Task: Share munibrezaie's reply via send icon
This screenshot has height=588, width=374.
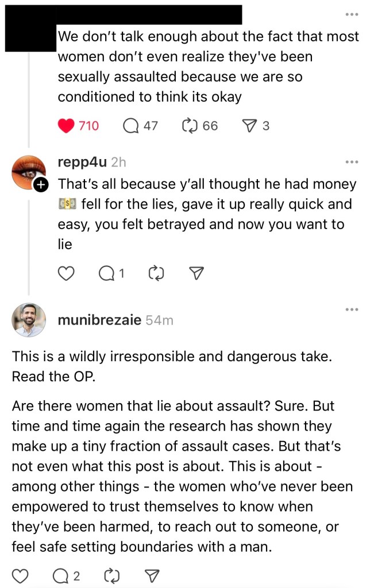Action: pyautogui.click(x=152, y=576)
